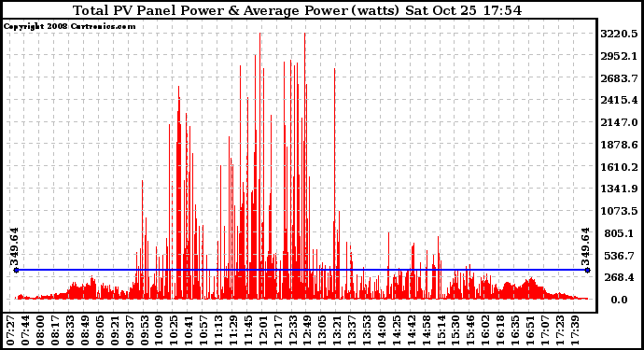The image size is (644, 350).
Task: Click the 09:05 time axis label
Action: pyautogui.click(x=100, y=330)
